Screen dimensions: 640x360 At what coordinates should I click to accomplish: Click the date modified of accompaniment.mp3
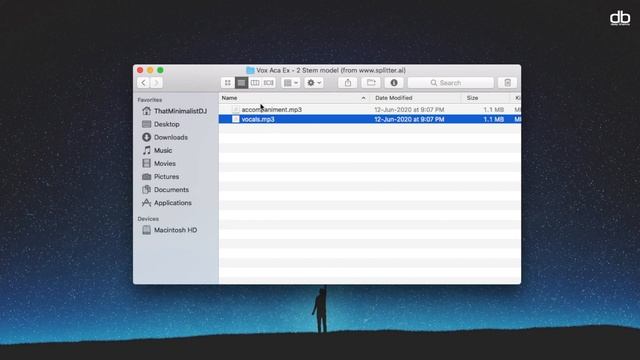pyautogui.click(x=409, y=109)
